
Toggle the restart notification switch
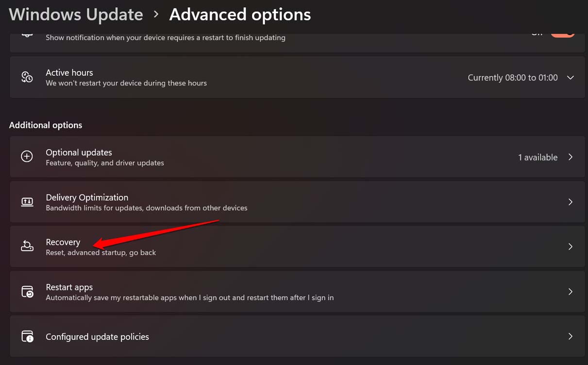click(562, 33)
